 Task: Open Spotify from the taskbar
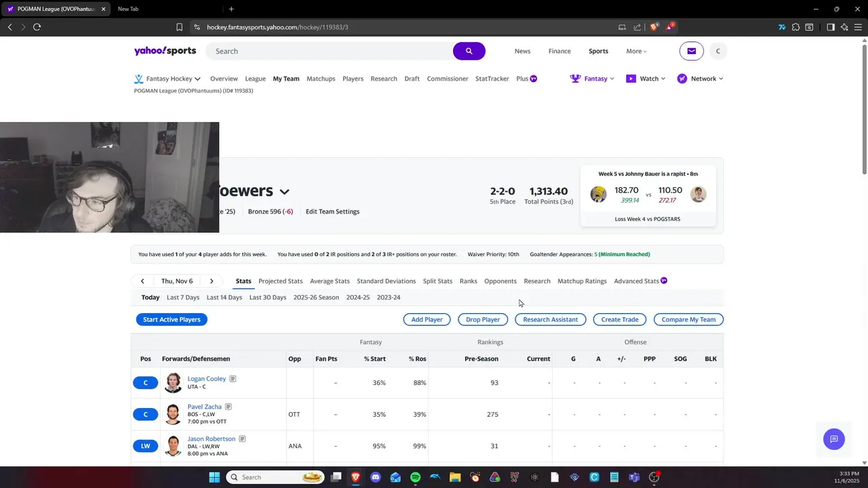(x=415, y=477)
